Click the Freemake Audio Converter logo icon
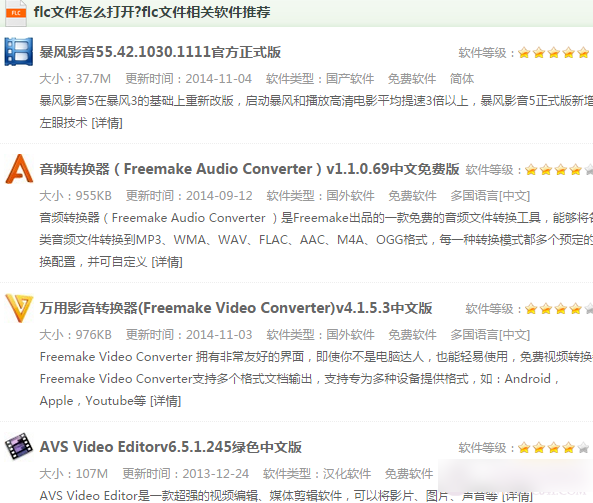 pos(19,169)
